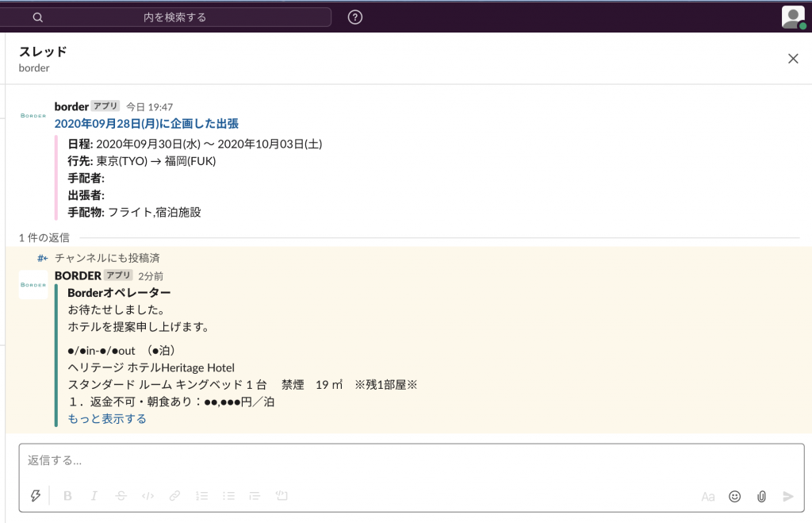Image resolution: width=812 pixels, height=523 pixels.
Task: Send the reply message
Action: tap(787, 496)
